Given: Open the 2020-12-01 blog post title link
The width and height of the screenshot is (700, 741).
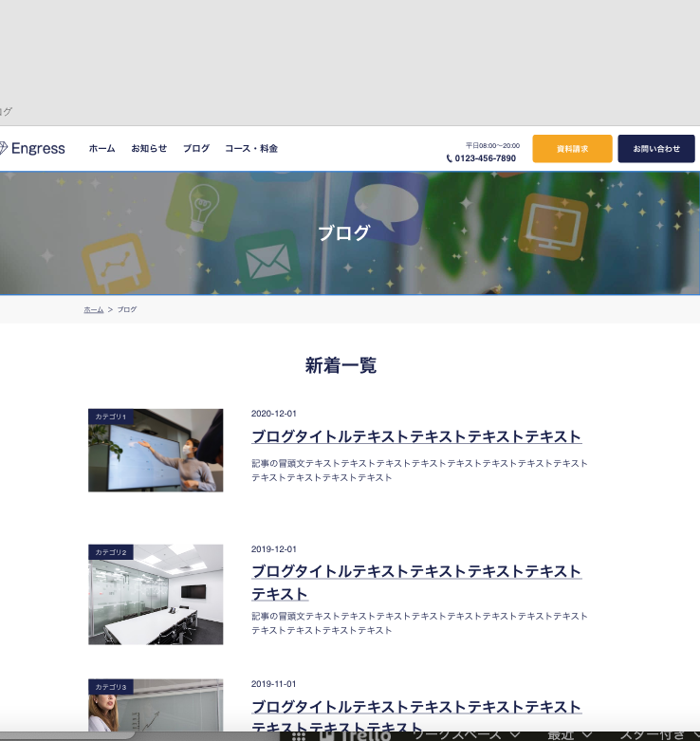Looking at the screenshot, I should (416, 436).
